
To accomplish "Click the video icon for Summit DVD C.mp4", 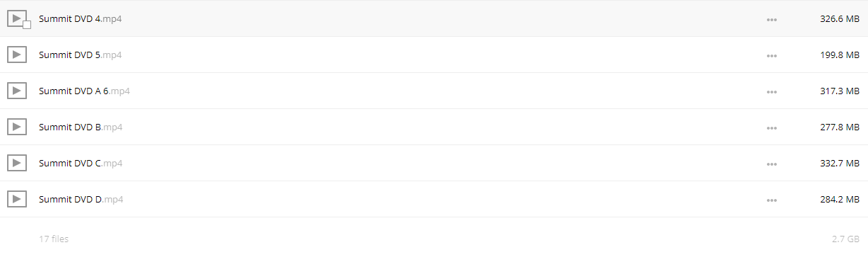I will [16, 163].
